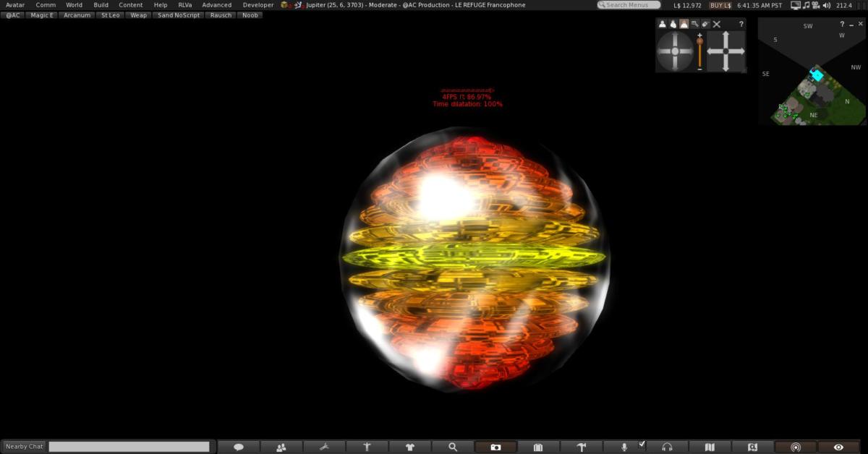Open the Developer menu

258,5
